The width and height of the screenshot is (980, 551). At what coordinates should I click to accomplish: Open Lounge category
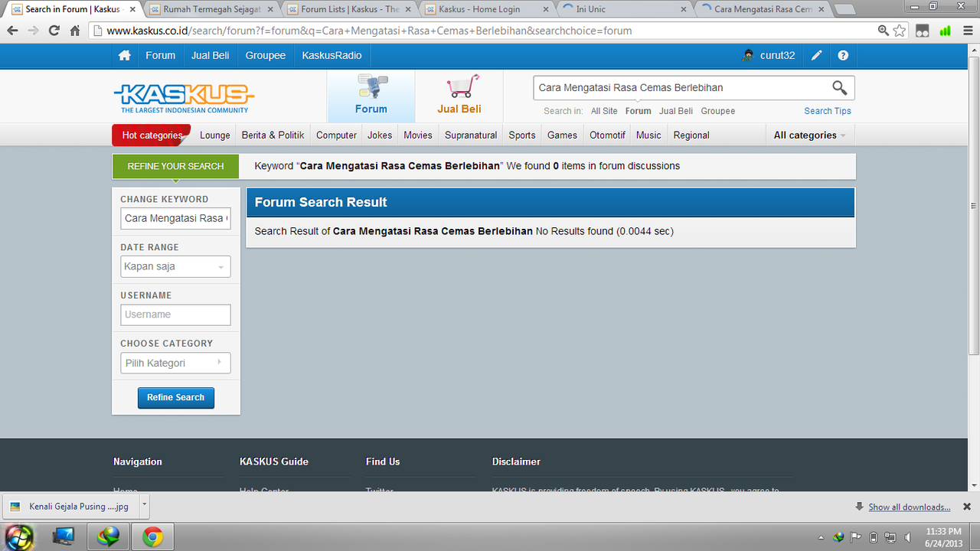tap(215, 135)
